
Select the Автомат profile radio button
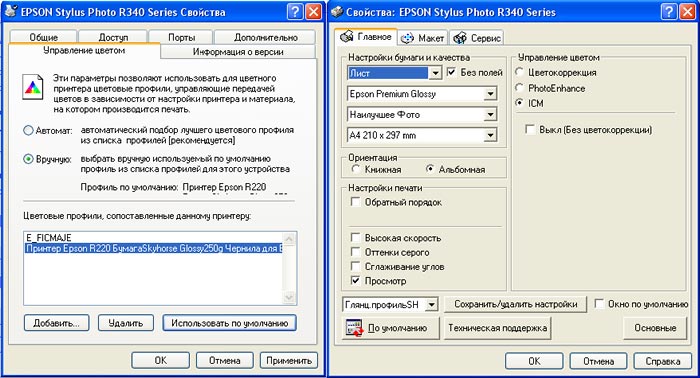pos(28,130)
